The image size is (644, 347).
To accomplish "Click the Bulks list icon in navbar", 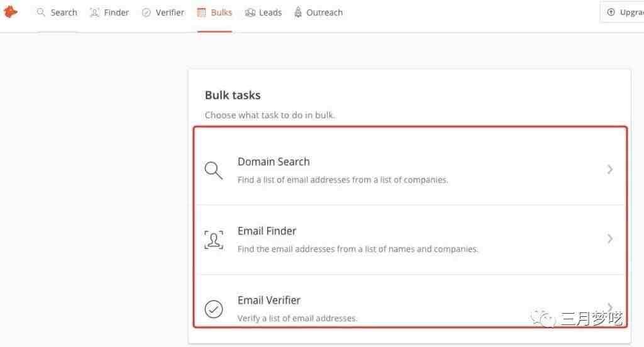I will pyautogui.click(x=201, y=13).
